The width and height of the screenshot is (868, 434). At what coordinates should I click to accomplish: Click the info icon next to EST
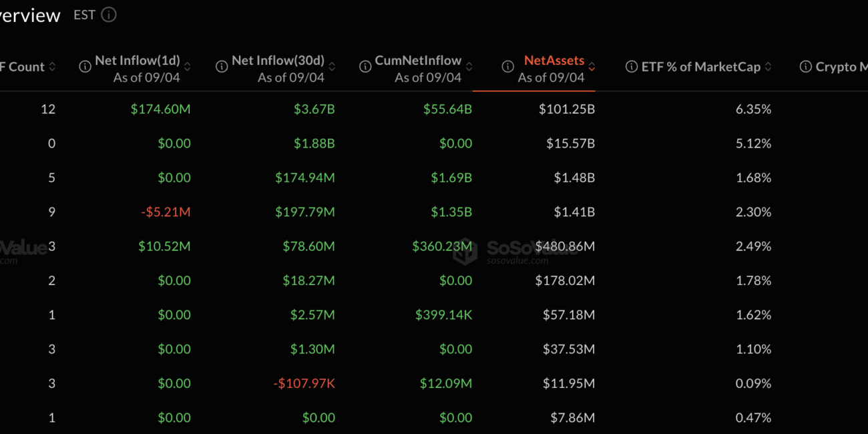tap(109, 15)
